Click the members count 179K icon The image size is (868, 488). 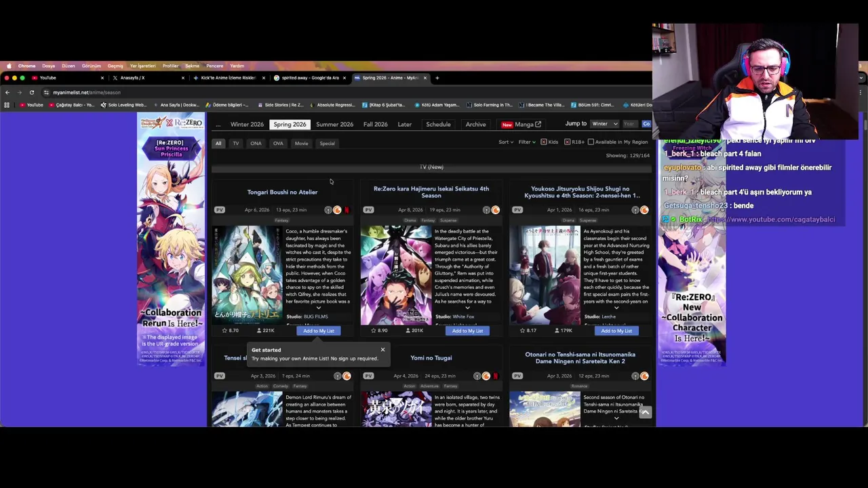click(x=557, y=331)
